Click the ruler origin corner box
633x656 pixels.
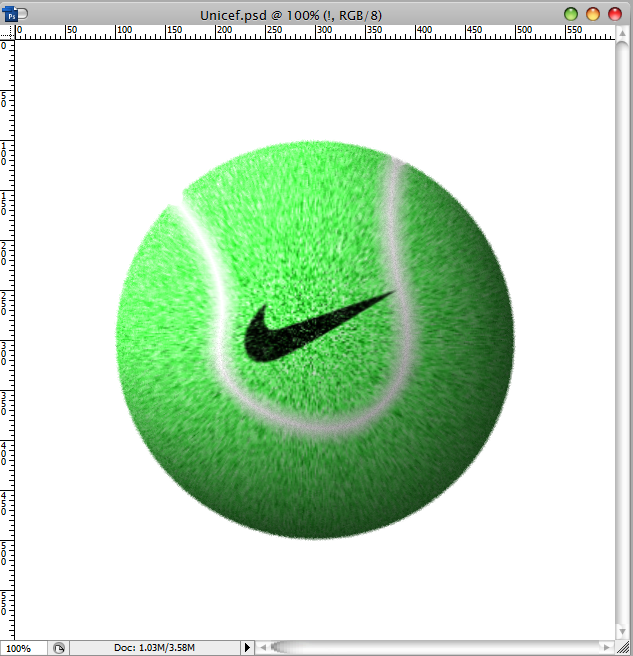pos(7,32)
